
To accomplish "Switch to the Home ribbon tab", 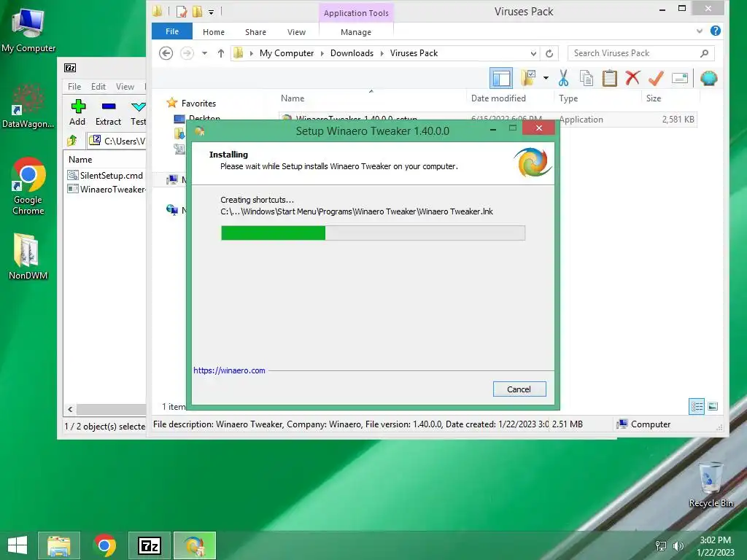I will click(x=214, y=32).
